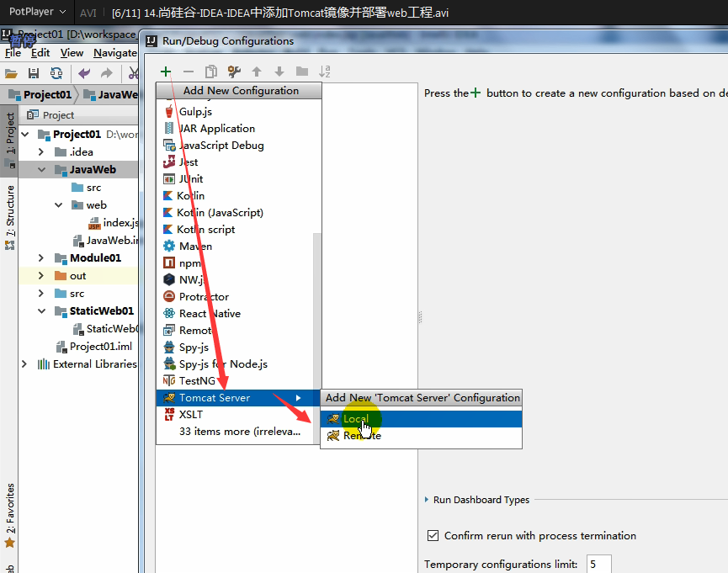Expand the out folder node
The image size is (728, 573).
[41, 275]
